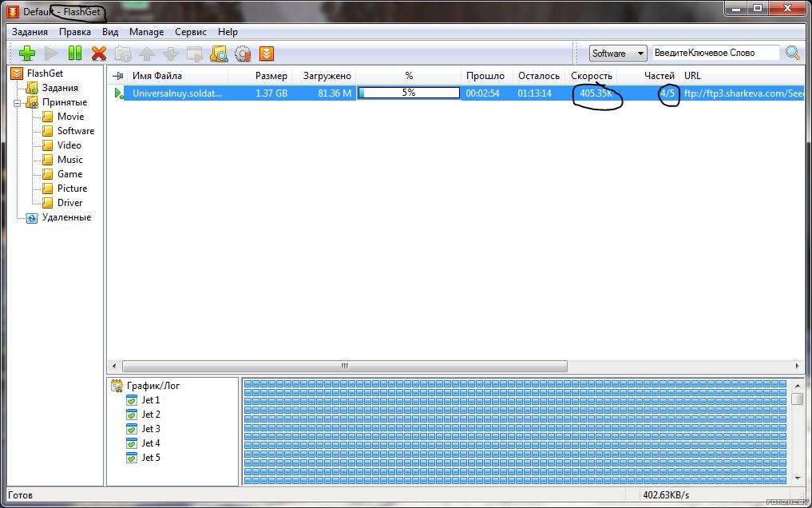Select the Software folder in tree
This screenshot has width=812, height=508.
click(76, 131)
